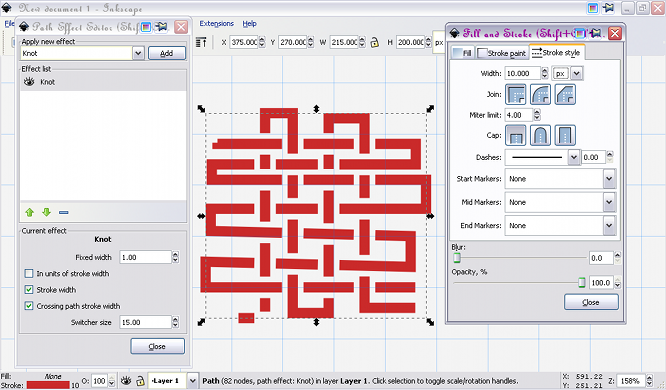Uncheck Crossing path stroke width
The height and width of the screenshot is (390, 666).
coord(29,306)
